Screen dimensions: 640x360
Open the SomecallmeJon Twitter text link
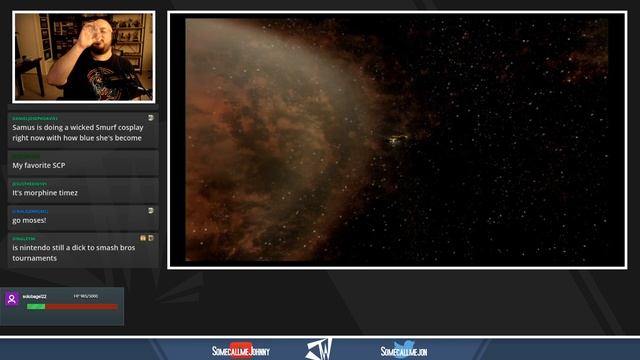pos(404,351)
